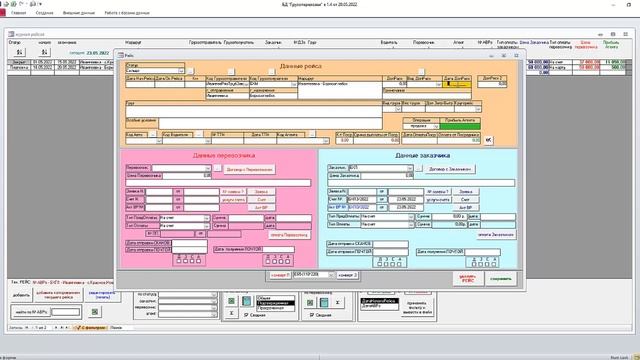Tick А checkbox under carrier 'Дата отправки ПОЧТОЙ'
This screenshot has width=640, height=360.
(198, 260)
